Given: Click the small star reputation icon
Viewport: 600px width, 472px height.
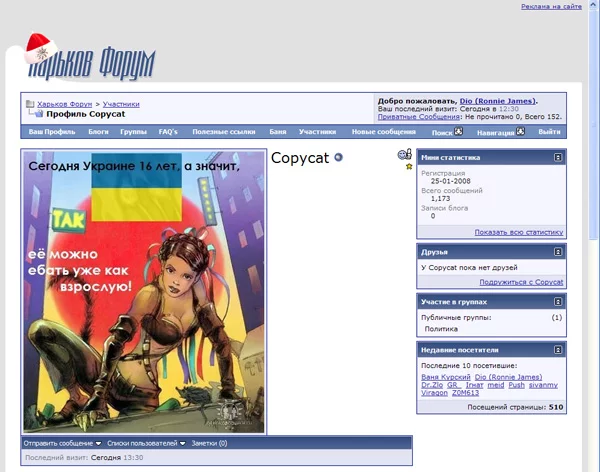Looking at the screenshot, I should tap(409, 167).
